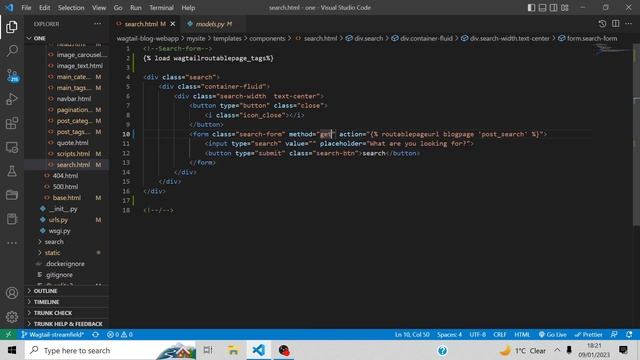The width and height of the screenshot is (640, 360).
Task: Open feedback icon in status bar
Action: pyautogui.click(x=614, y=334)
